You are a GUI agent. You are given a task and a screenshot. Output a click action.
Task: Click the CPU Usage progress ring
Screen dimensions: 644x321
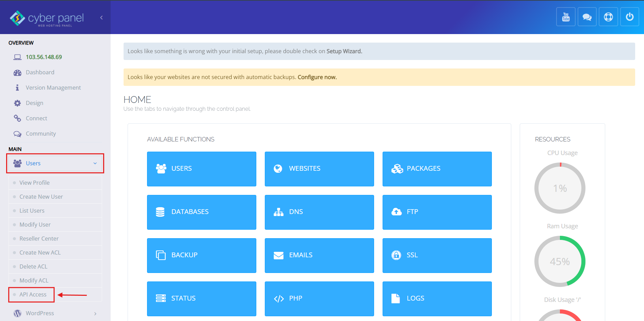pyautogui.click(x=560, y=188)
